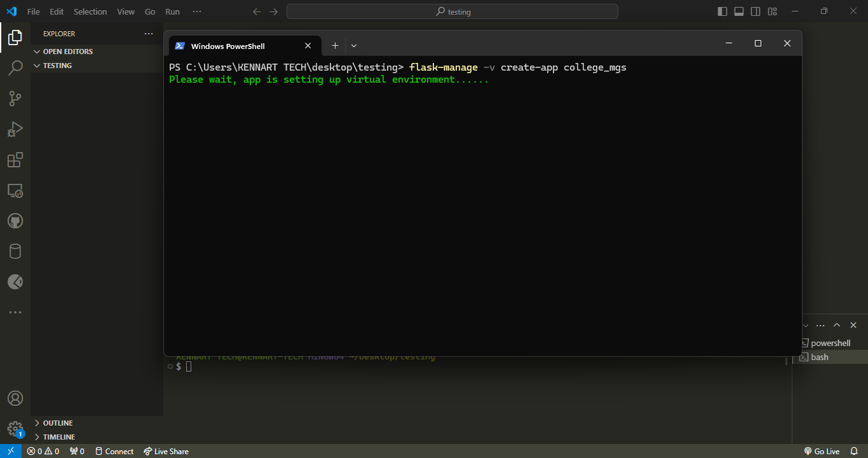Expand the Timeline section
The height and width of the screenshot is (458, 868).
pyautogui.click(x=97, y=437)
